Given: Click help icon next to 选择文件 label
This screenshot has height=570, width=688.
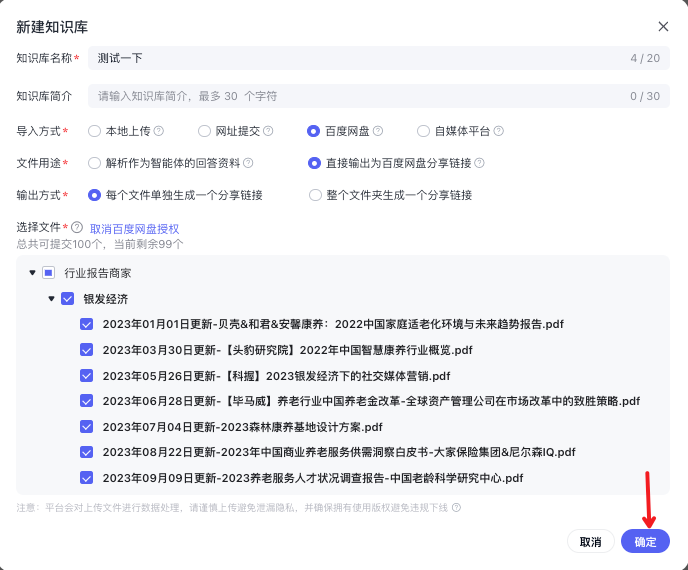Looking at the screenshot, I should (x=77, y=228).
